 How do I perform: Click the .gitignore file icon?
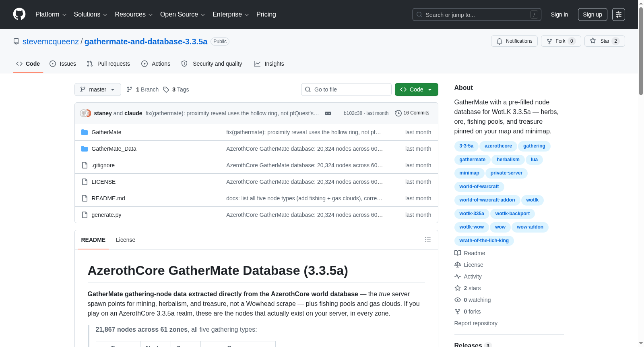[85, 165]
